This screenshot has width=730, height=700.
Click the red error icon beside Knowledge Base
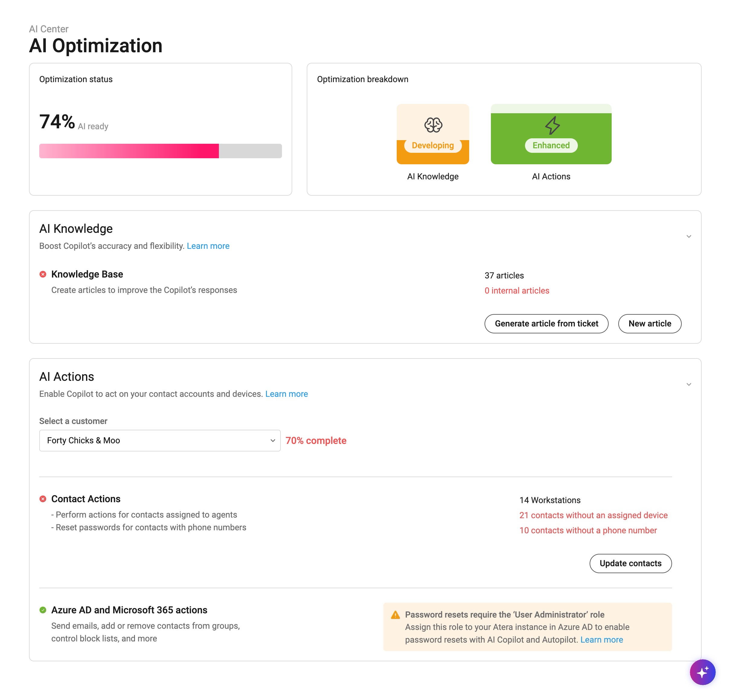click(43, 274)
